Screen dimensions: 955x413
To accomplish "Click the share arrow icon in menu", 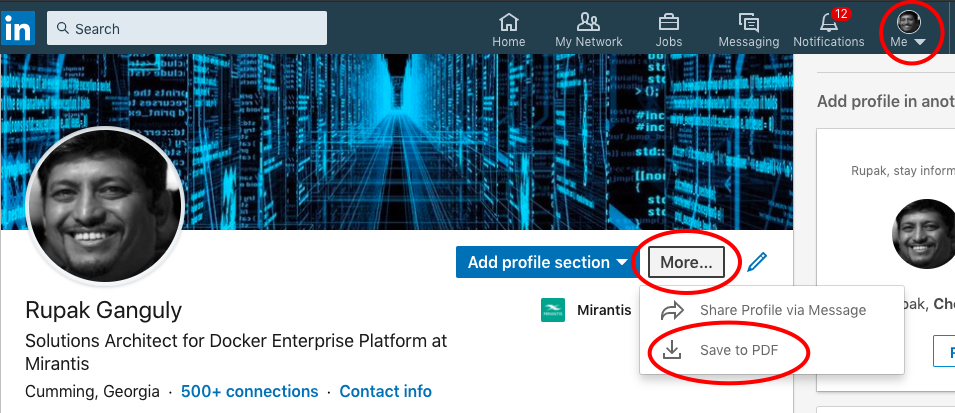I will 672,310.
